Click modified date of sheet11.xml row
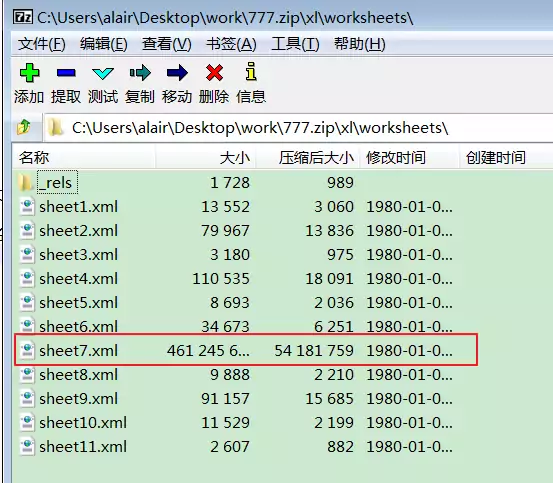This screenshot has height=483, width=553. tap(409, 446)
